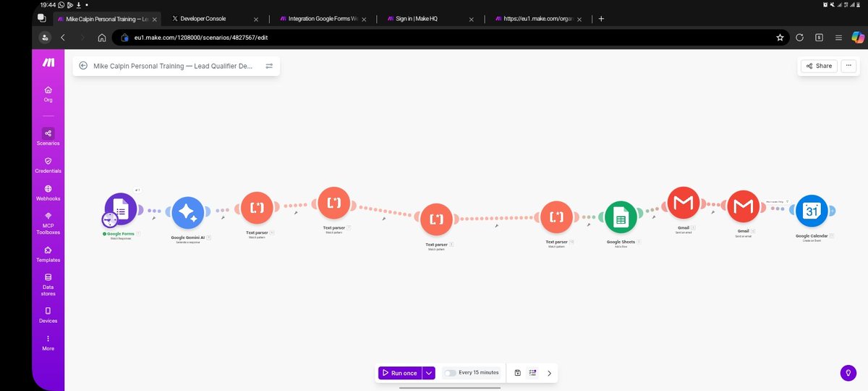
Task: Click the wrench filter icon before Google Sheets
Action: (589, 224)
